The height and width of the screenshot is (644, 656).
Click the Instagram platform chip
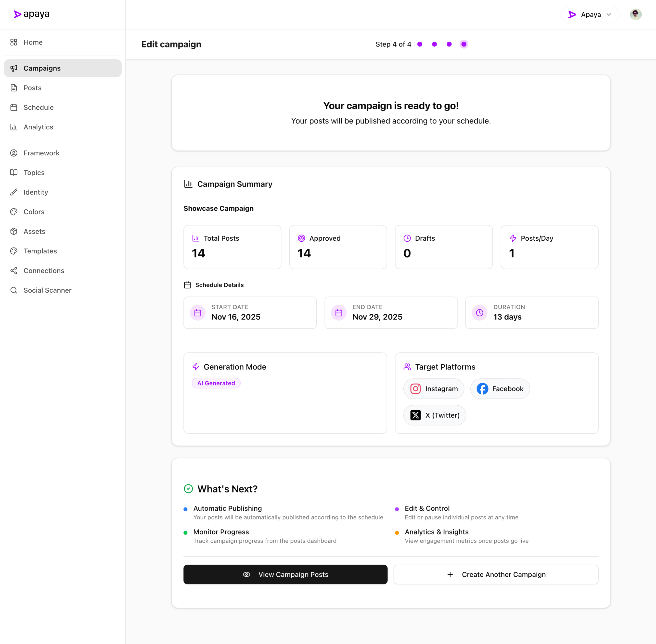click(434, 389)
